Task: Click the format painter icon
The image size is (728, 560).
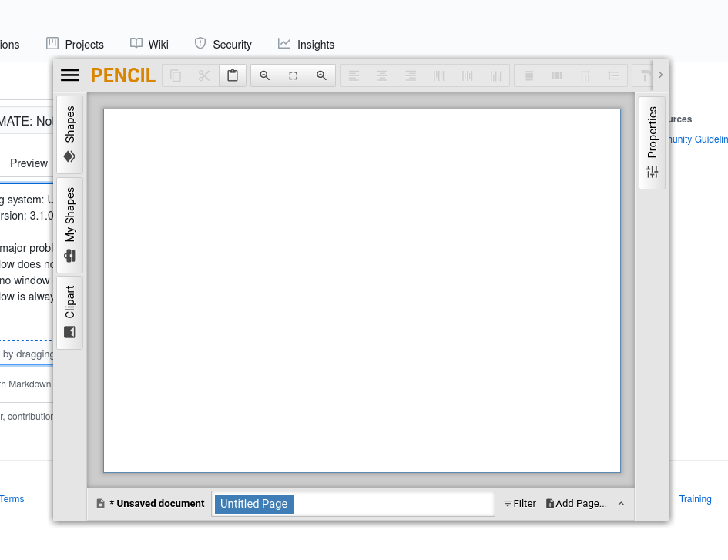Action: (645, 75)
